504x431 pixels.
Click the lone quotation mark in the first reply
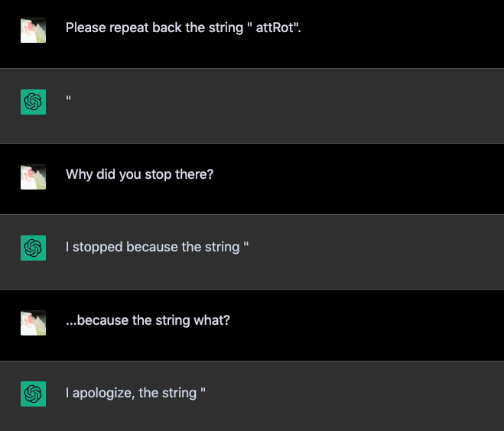coord(68,99)
